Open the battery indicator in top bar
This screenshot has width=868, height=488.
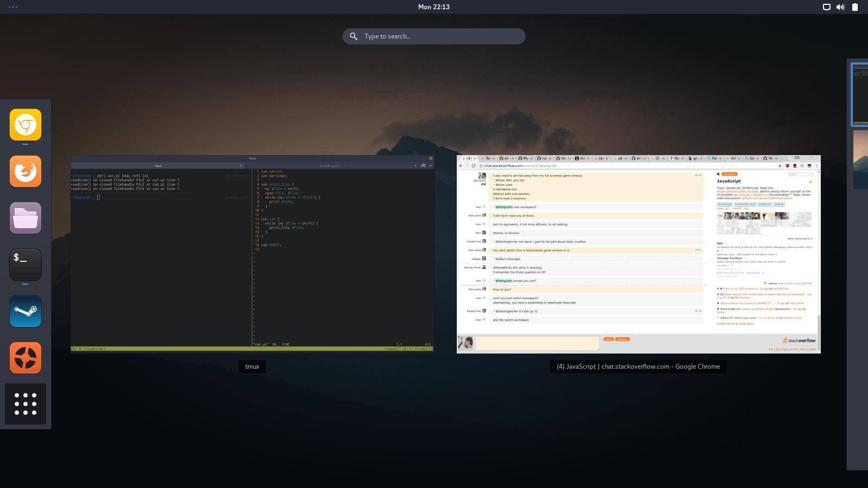click(x=855, y=7)
